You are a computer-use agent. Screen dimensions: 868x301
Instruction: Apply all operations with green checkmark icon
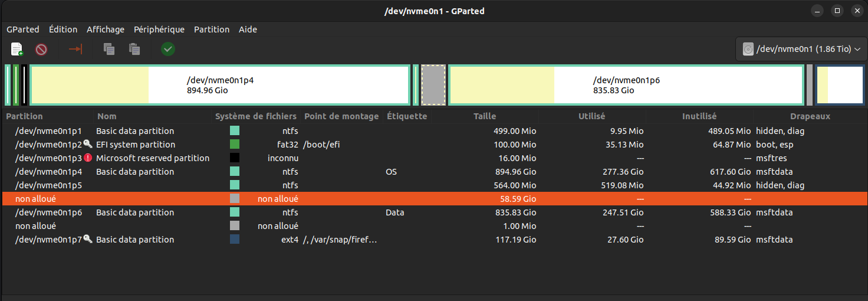coord(168,49)
